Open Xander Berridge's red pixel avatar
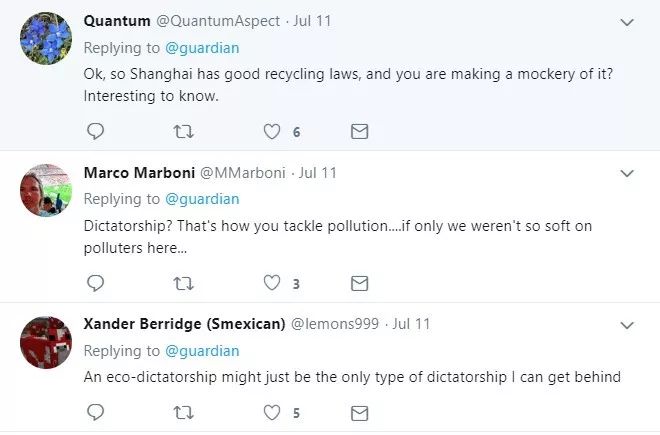This screenshot has height=435, width=660. [46, 342]
